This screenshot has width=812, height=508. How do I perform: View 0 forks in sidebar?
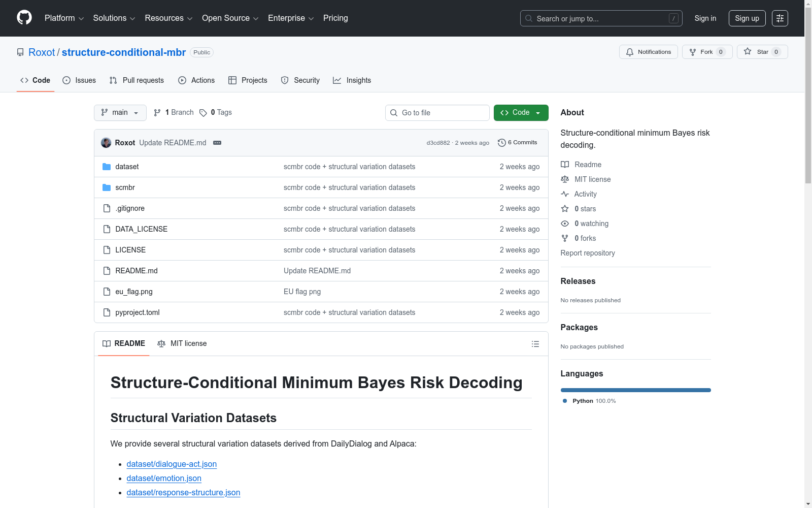click(579, 238)
